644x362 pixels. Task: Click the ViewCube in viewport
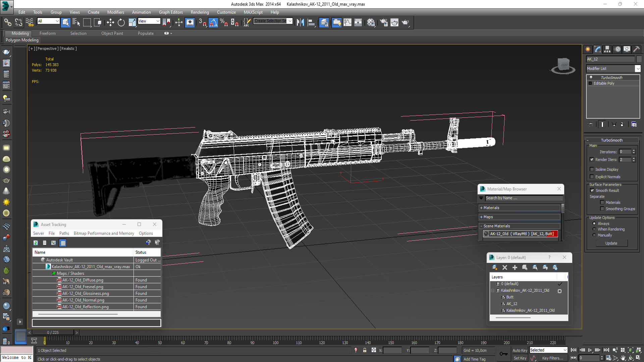tap(563, 65)
